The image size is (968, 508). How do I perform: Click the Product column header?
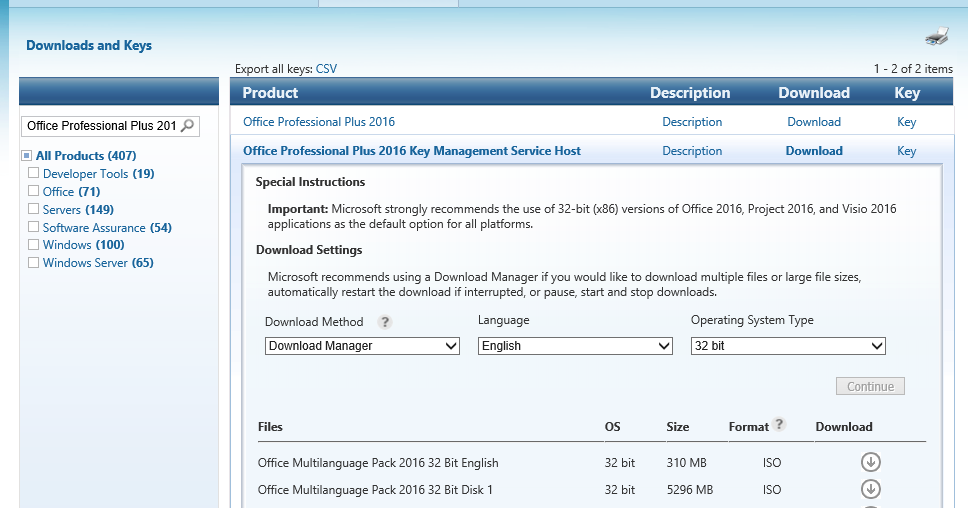pos(270,93)
